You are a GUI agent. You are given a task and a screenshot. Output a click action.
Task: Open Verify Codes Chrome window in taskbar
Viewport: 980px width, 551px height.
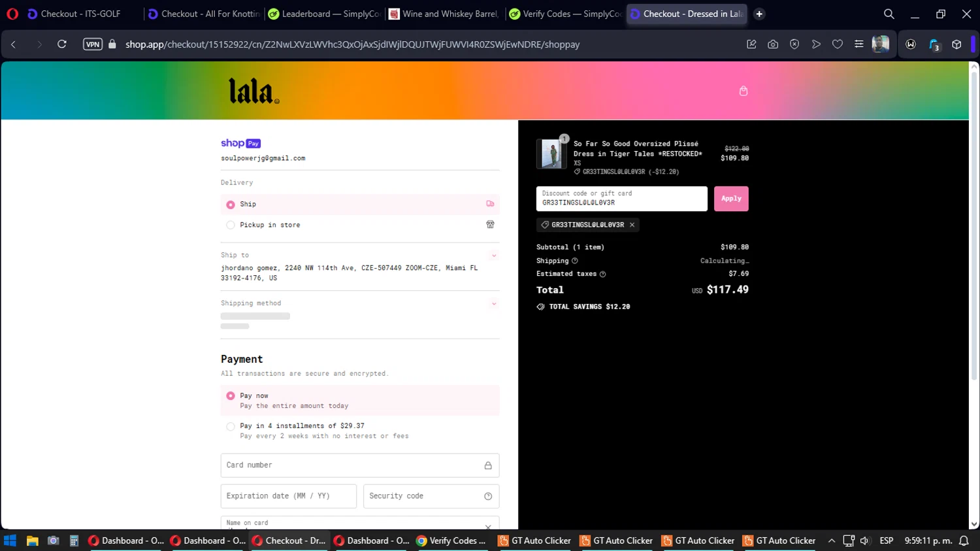[452, 541]
